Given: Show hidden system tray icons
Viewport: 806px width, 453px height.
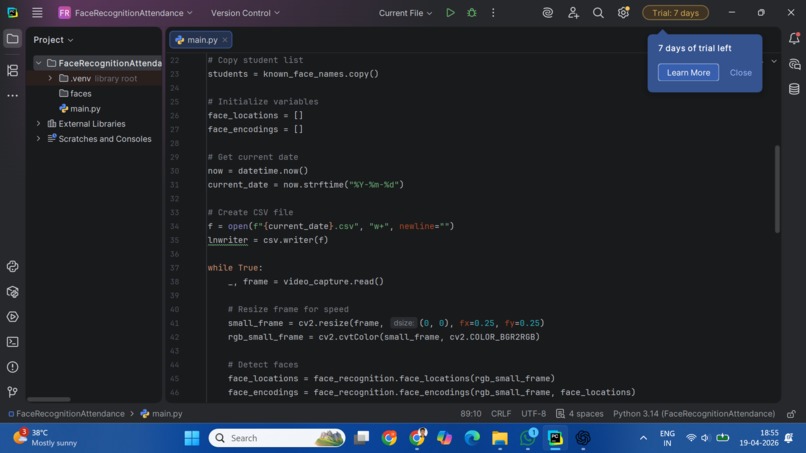Looking at the screenshot, I should [x=643, y=438].
